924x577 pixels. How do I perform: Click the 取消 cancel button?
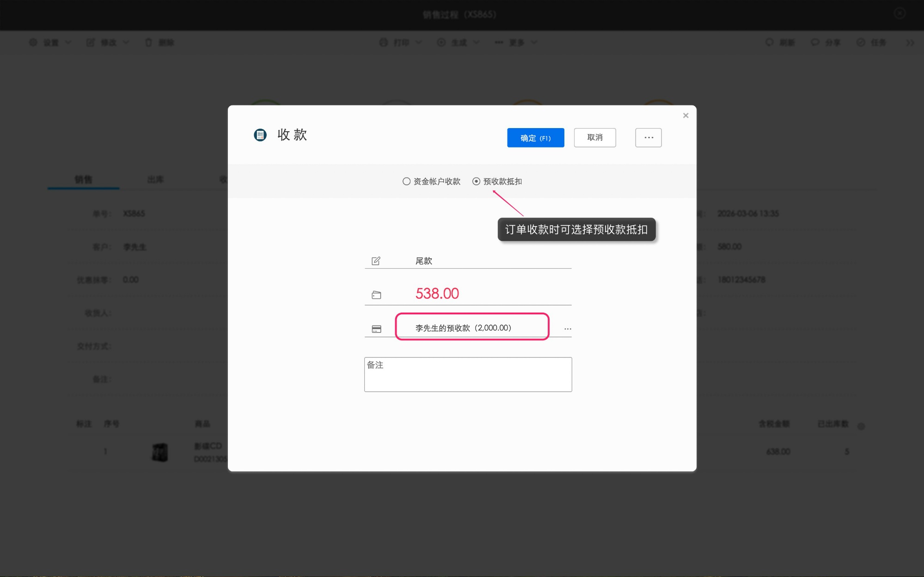595,138
